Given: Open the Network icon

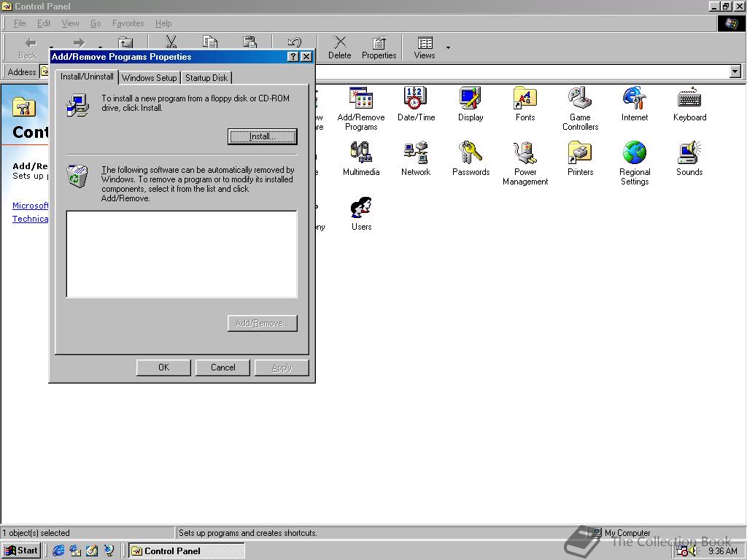Looking at the screenshot, I should [x=416, y=158].
